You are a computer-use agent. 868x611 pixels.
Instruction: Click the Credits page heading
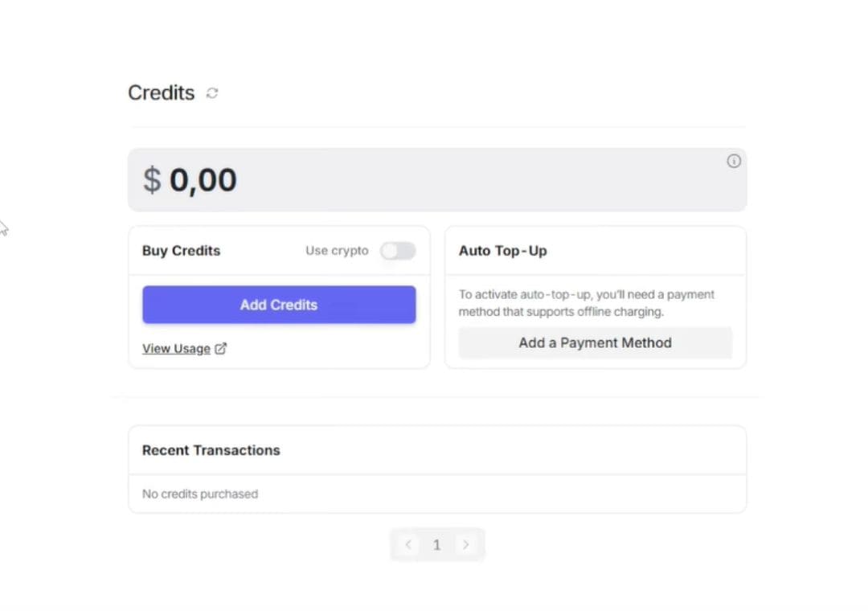pos(161,93)
